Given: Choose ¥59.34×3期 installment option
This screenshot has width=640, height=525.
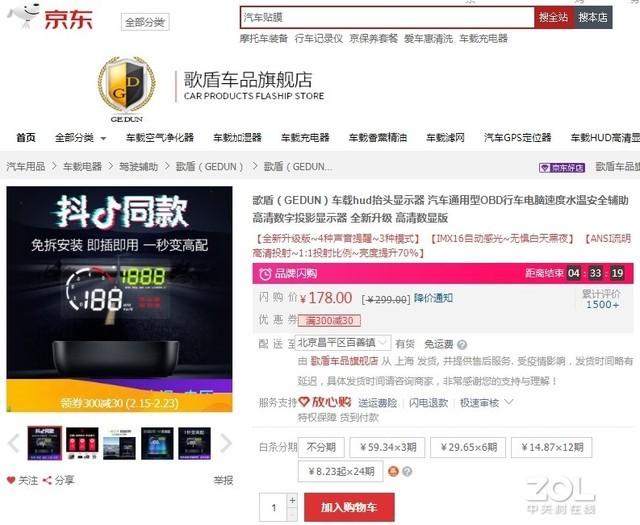Looking at the screenshot, I should coord(387,447).
